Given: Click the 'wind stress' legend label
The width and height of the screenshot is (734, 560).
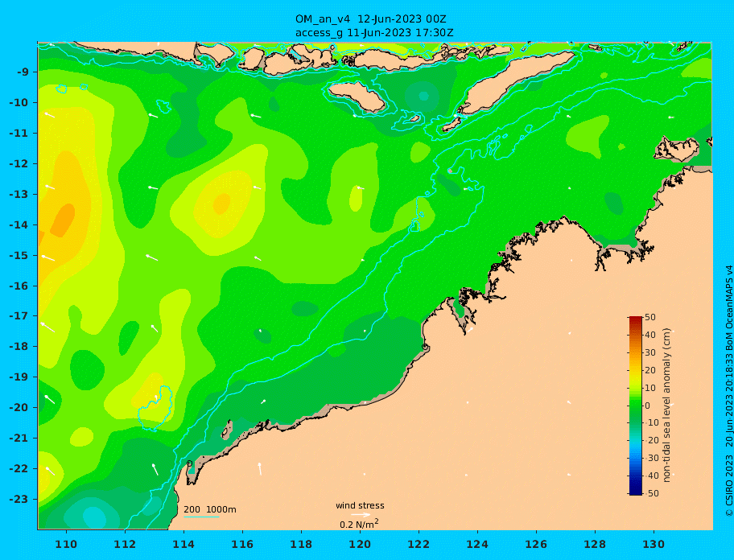Looking at the screenshot, I should pos(360,506).
